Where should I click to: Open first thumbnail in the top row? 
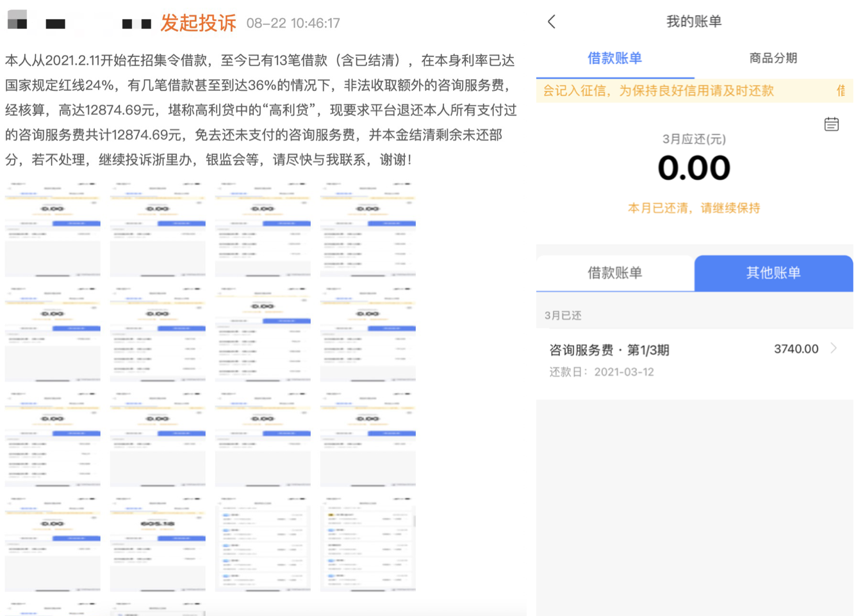[x=53, y=229]
